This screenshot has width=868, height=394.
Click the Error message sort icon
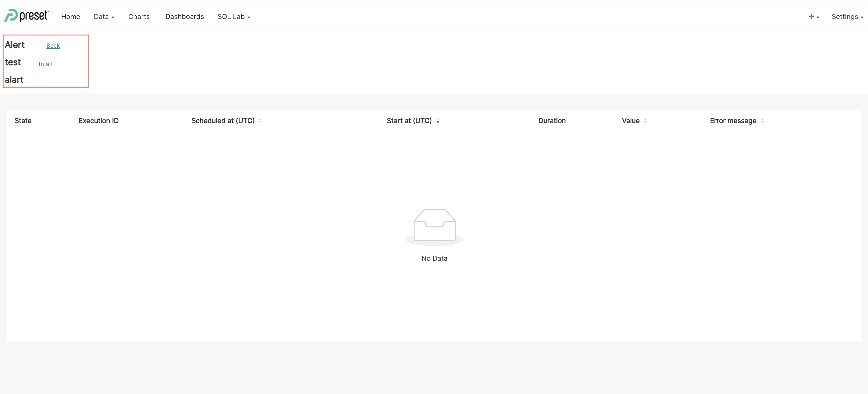(762, 121)
